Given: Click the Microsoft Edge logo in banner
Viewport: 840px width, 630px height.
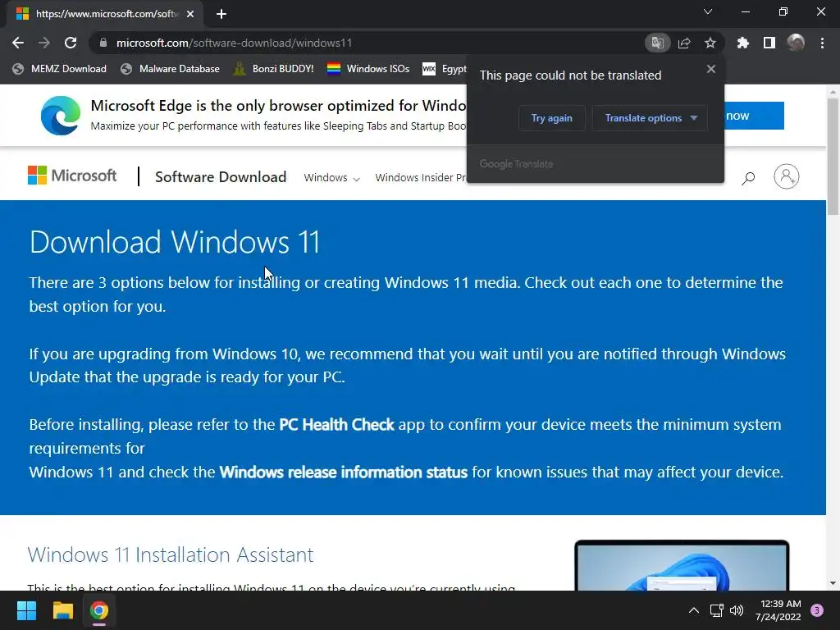Looking at the screenshot, I should [61, 115].
